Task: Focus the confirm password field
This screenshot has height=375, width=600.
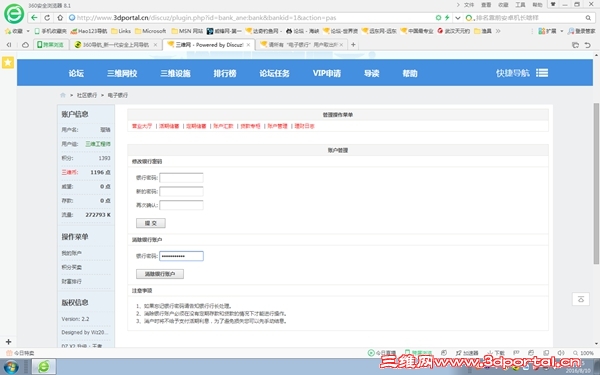Action: click(x=181, y=205)
